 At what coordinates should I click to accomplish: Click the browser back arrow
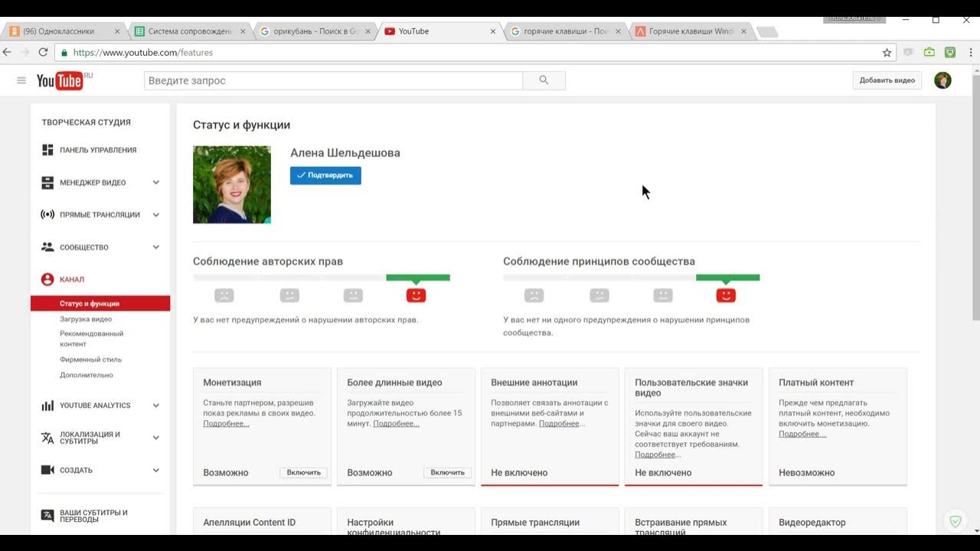pos(8,52)
